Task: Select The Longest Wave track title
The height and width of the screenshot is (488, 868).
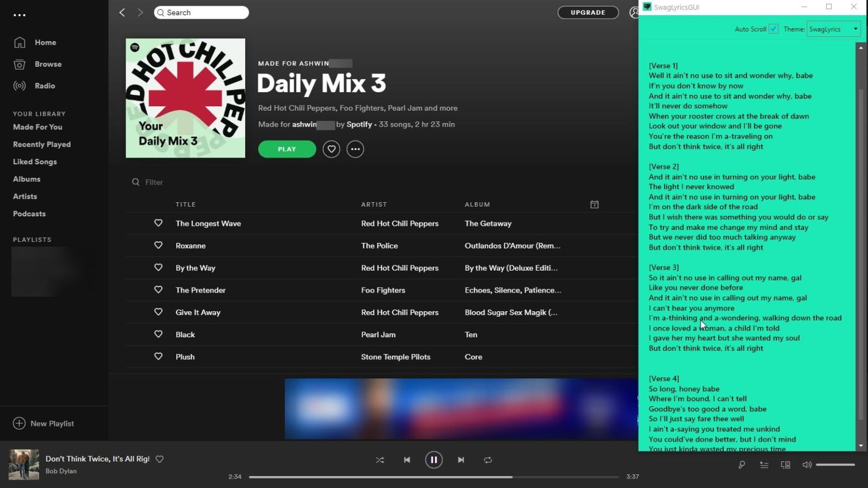Action: click(x=209, y=224)
